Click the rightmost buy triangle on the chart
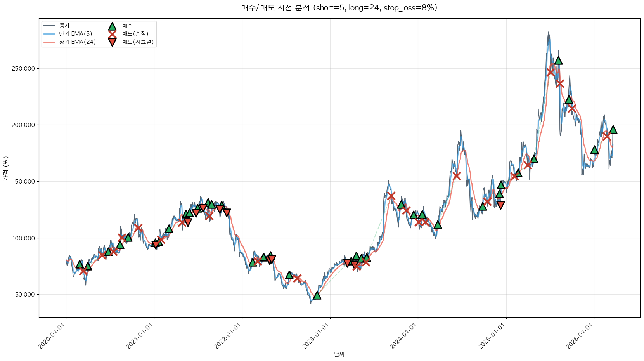The height and width of the screenshot is (361, 644). coord(613,130)
